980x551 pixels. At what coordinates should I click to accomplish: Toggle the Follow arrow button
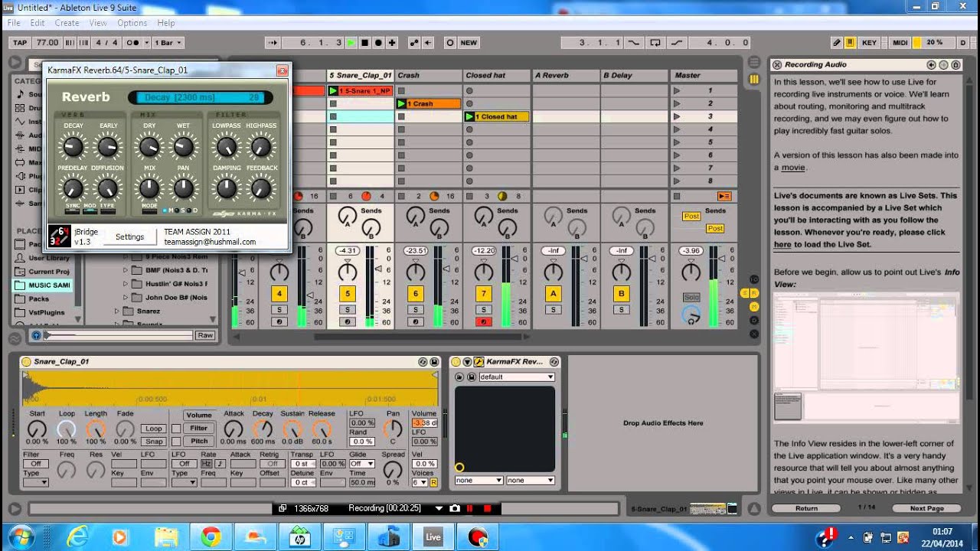tap(274, 43)
